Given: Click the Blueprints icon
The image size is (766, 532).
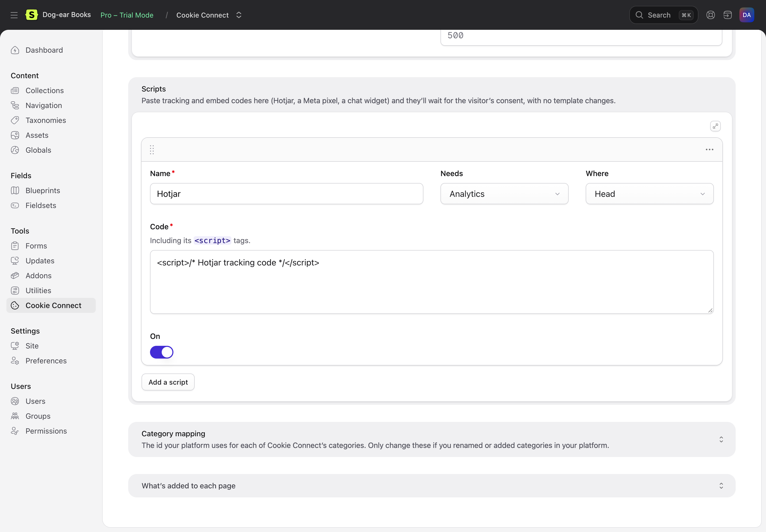Looking at the screenshot, I should 15,191.
